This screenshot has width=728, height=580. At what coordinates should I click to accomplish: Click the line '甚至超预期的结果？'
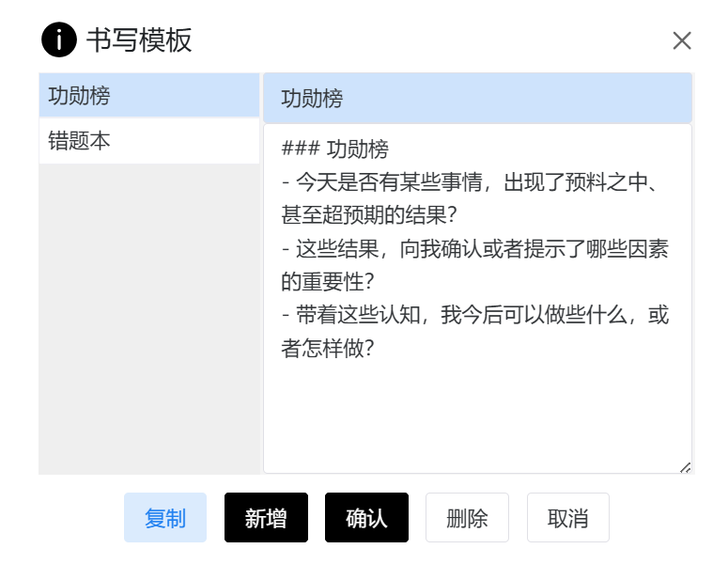click(368, 215)
